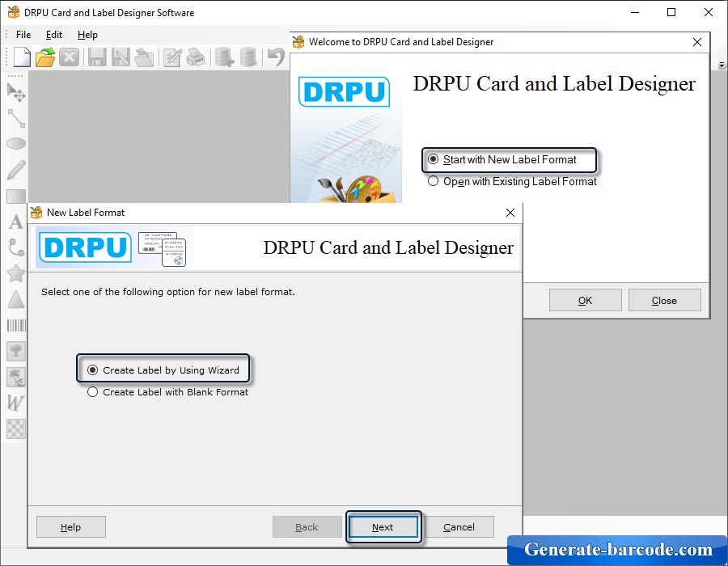Click the edit properties checklist-pencil icon
Viewport: 728px width, 566px height.
tap(172, 57)
